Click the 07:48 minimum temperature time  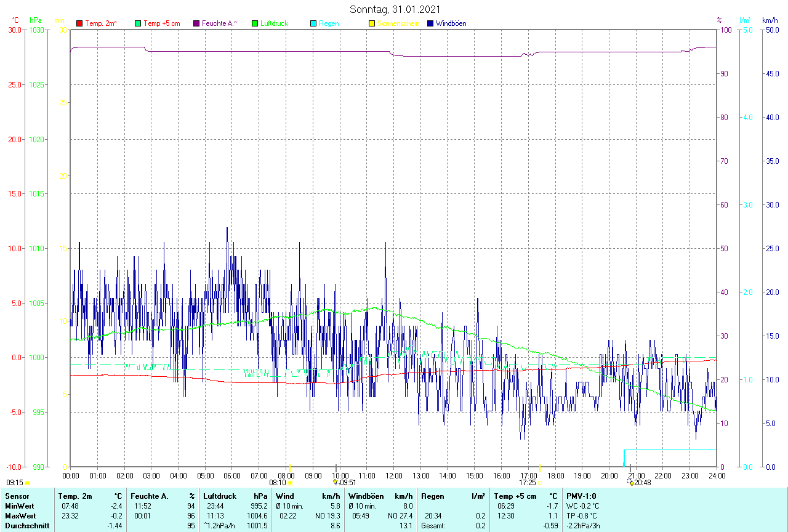(70, 506)
